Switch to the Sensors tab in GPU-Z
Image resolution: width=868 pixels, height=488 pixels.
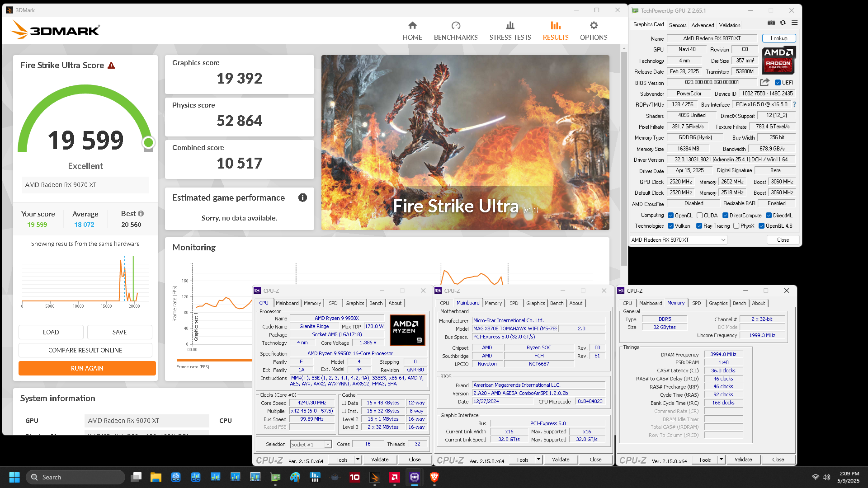click(x=678, y=25)
